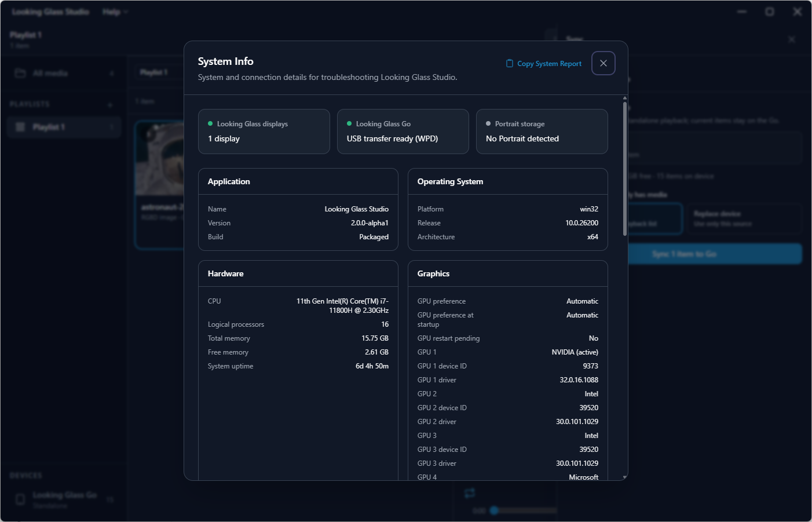Click the CPU model text
Viewport: 812px width, 522px height.
(342, 306)
